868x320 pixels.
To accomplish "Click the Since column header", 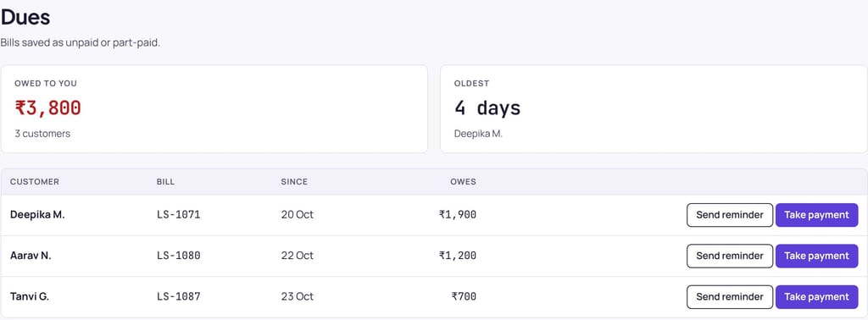I will (294, 182).
